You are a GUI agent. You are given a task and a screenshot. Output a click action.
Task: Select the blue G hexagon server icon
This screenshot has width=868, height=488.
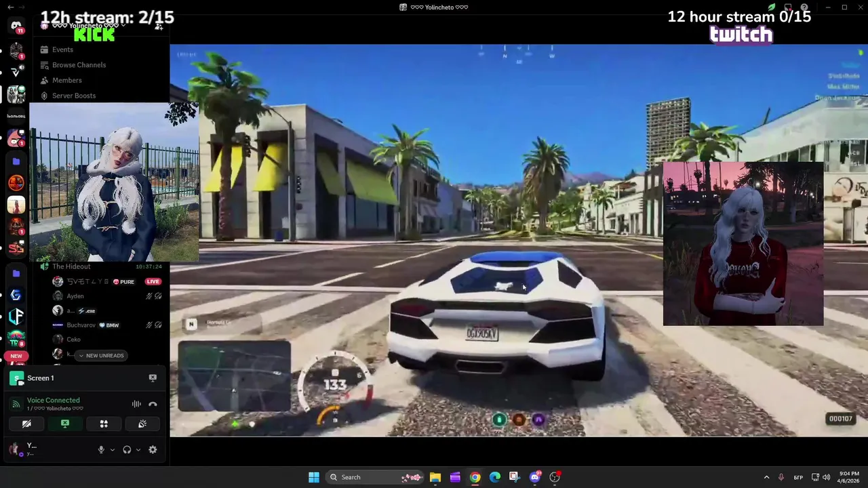[16, 295]
